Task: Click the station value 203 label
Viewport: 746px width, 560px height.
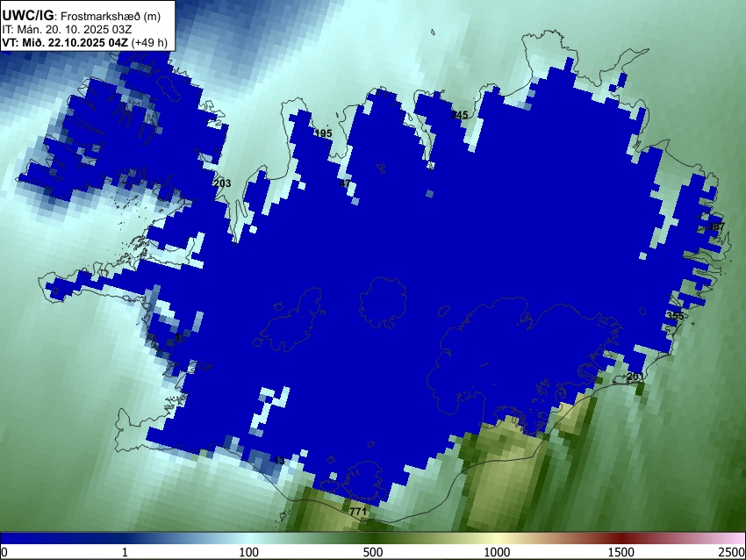Action: point(222,183)
